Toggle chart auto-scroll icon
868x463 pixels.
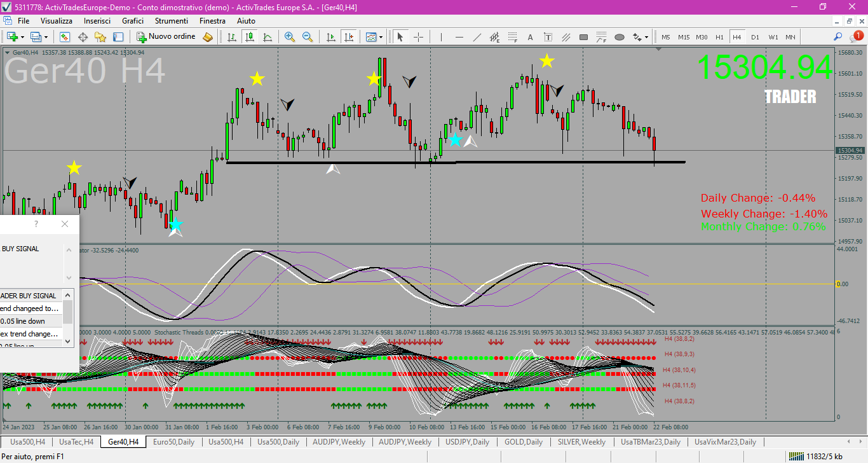click(x=330, y=37)
